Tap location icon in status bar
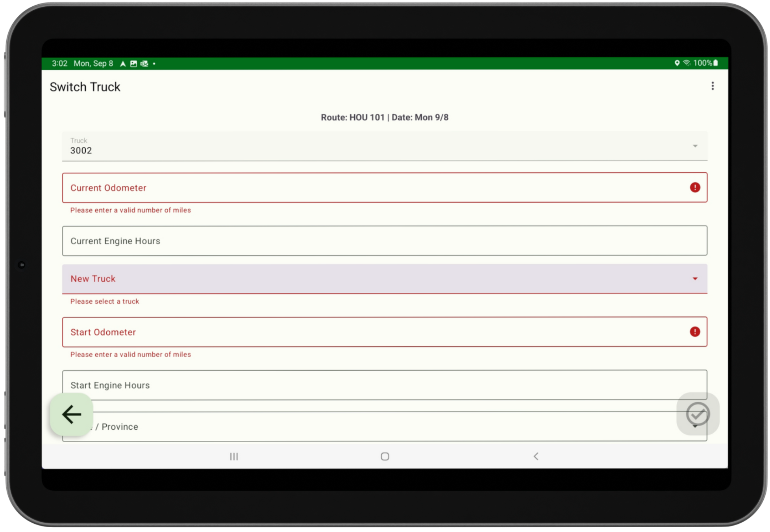The image size is (770, 532). 677,63
